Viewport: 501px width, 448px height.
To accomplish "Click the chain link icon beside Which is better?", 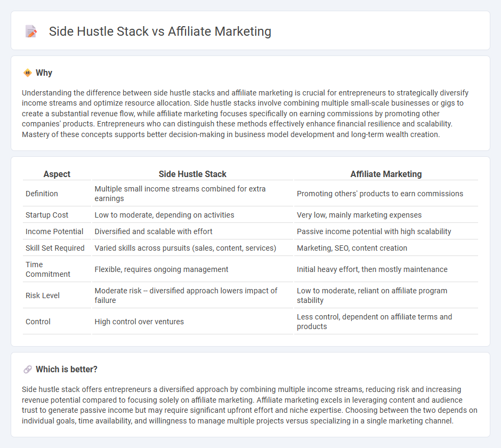I will click(x=28, y=370).
